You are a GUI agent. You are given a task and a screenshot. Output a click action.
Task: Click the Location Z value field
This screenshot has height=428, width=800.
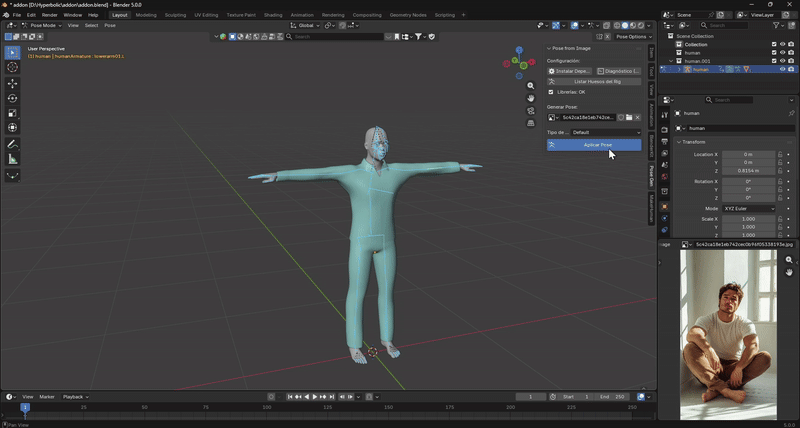tap(748, 170)
